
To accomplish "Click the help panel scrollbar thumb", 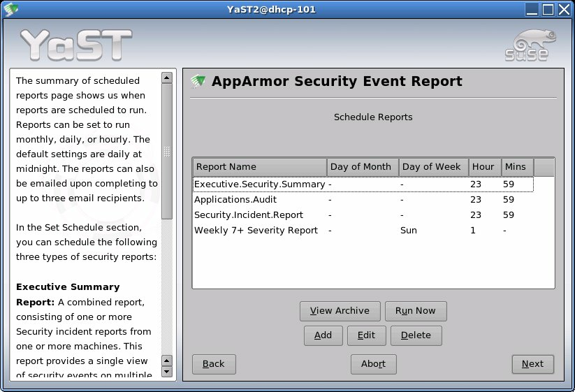I will [167, 151].
